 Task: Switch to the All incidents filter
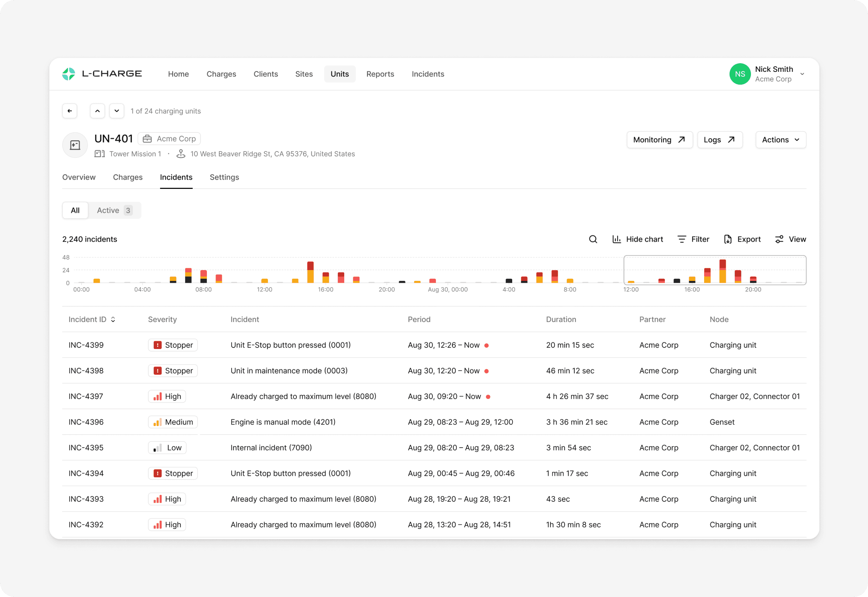tap(75, 210)
